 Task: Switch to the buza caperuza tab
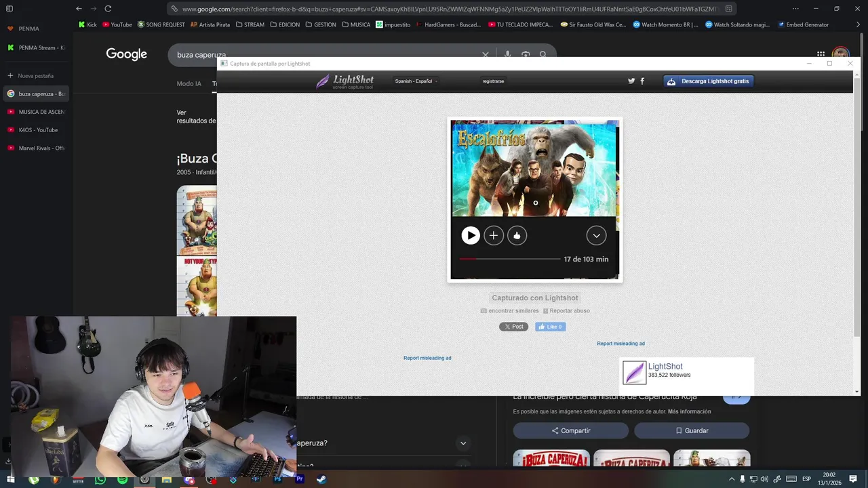click(37, 94)
